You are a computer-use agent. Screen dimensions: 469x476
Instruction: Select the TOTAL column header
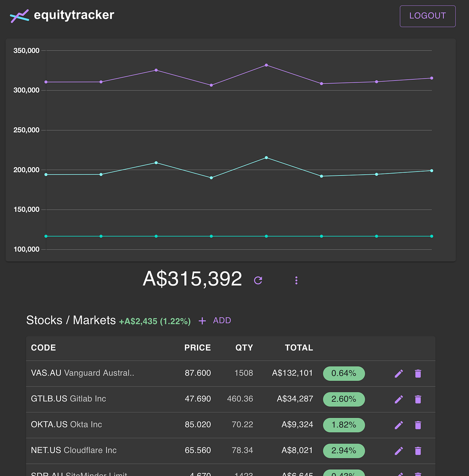pos(299,348)
